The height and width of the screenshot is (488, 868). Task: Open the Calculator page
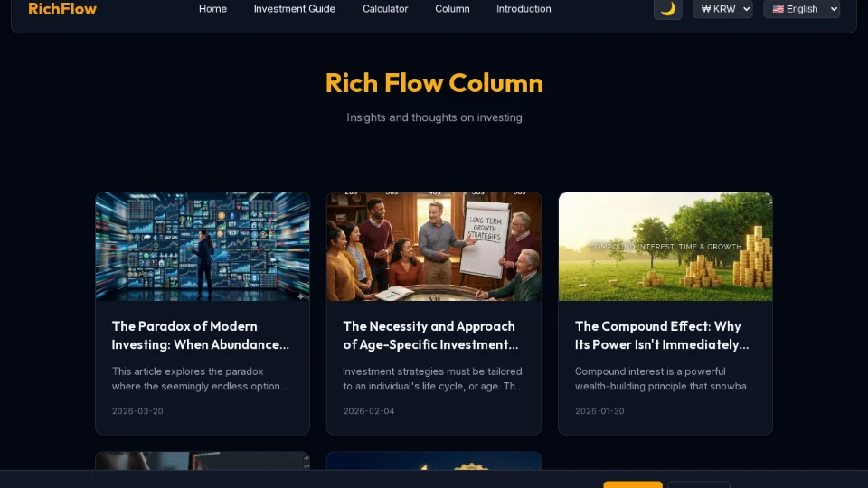tap(385, 9)
